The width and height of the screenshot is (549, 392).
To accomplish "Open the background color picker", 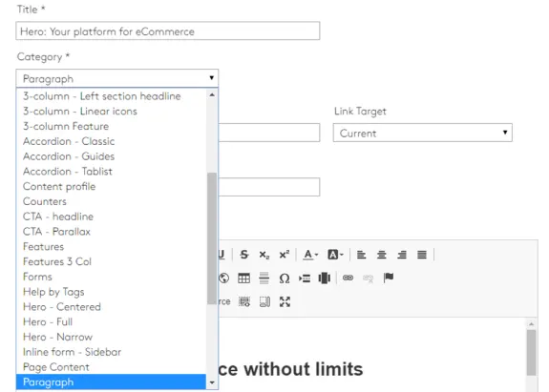I will (335, 255).
